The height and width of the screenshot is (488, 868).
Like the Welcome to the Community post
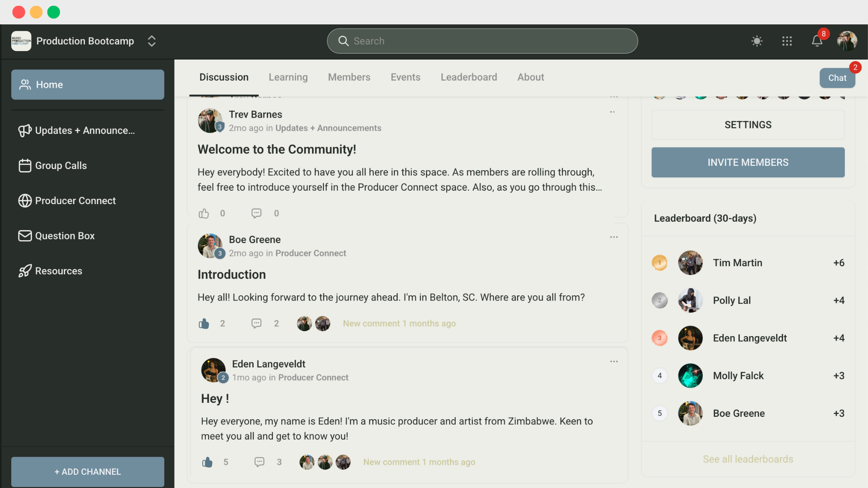[204, 213]
